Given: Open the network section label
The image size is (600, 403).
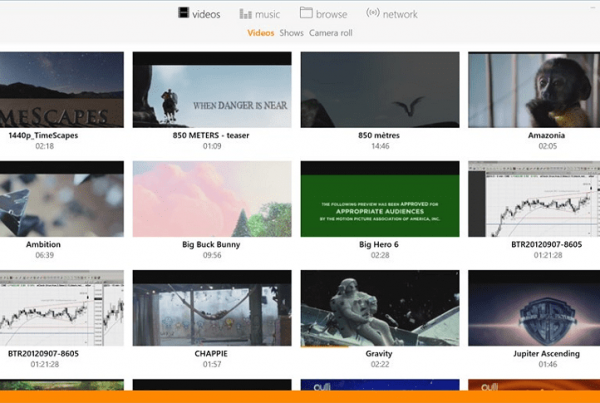Looking at the screenshot, I should click(400, 15).
